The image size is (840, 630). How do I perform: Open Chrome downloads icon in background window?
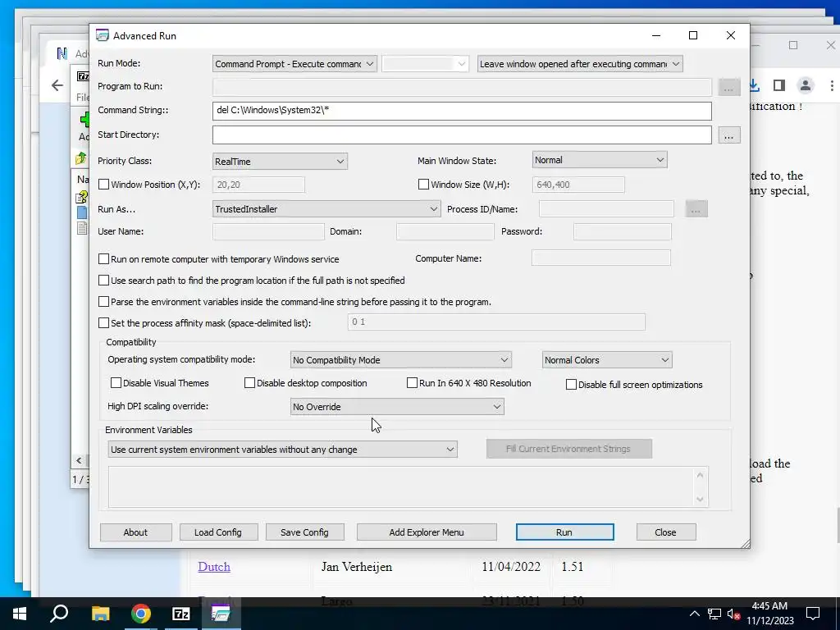(x=755, y=85)
